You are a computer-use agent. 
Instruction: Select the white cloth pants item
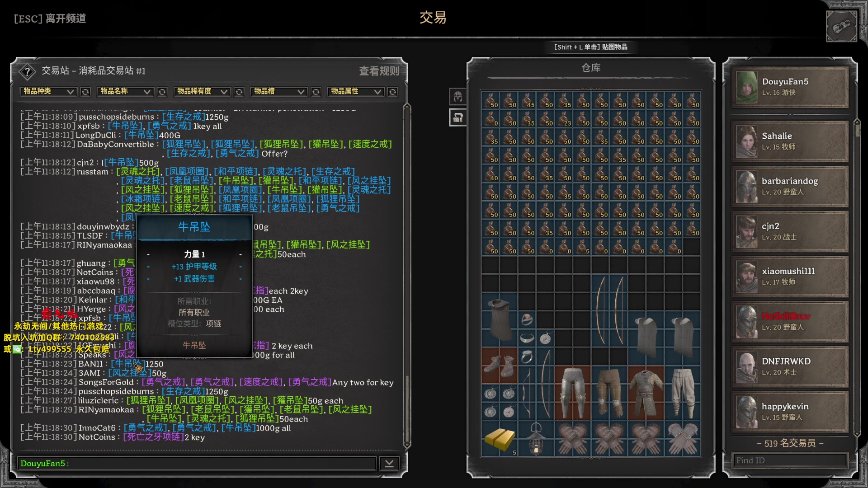point(683,393)
